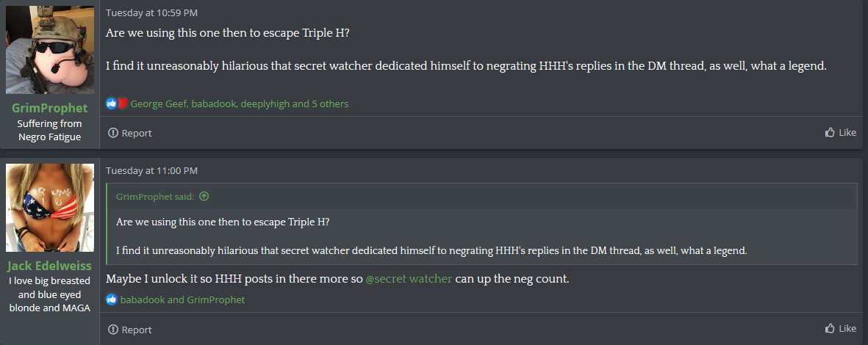Open Jack Edelweiss's username profile link
The image size is (868, 345).
point(50,266)
